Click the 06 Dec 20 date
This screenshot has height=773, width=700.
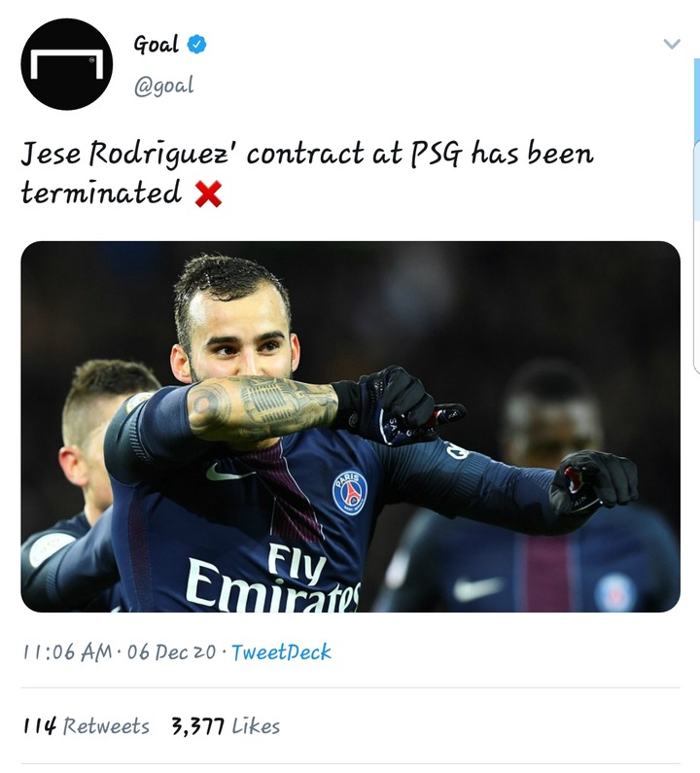(x=171, y=652)
